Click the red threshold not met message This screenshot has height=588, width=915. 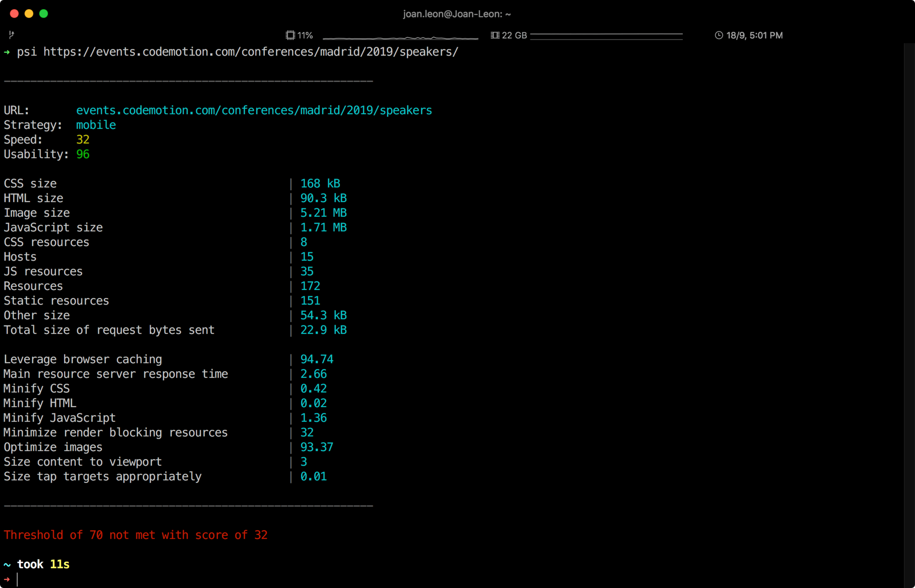point(136,535)
